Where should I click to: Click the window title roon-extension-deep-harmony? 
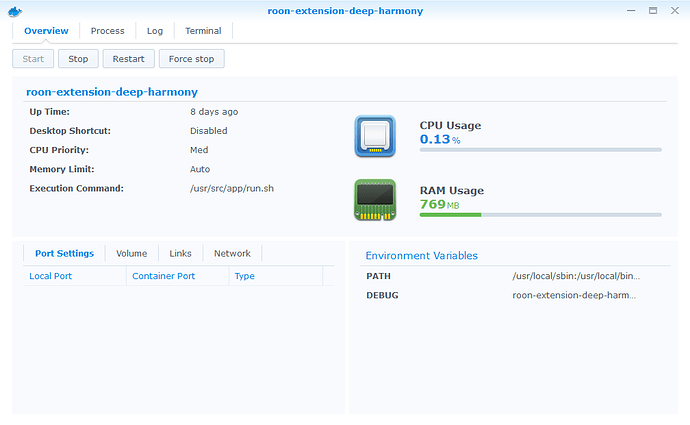[x=345, y=11]
